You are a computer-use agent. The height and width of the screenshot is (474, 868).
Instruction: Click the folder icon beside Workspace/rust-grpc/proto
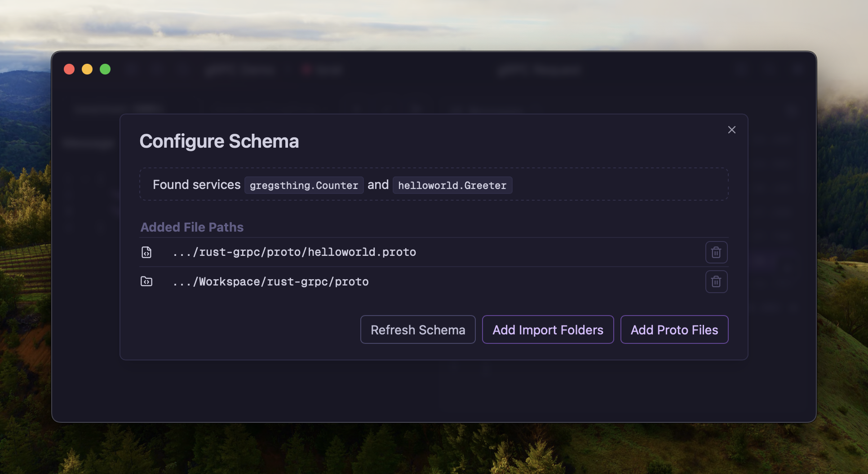pos(146,281)
